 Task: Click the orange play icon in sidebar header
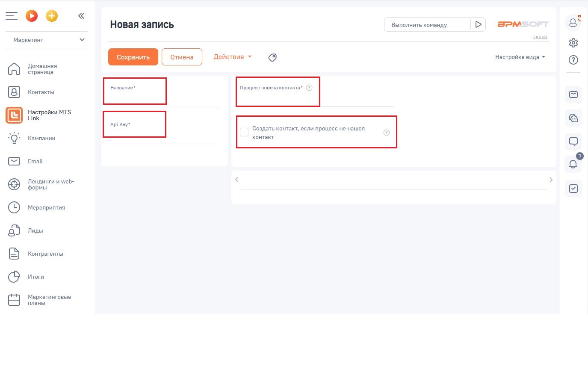coord(32,16)
